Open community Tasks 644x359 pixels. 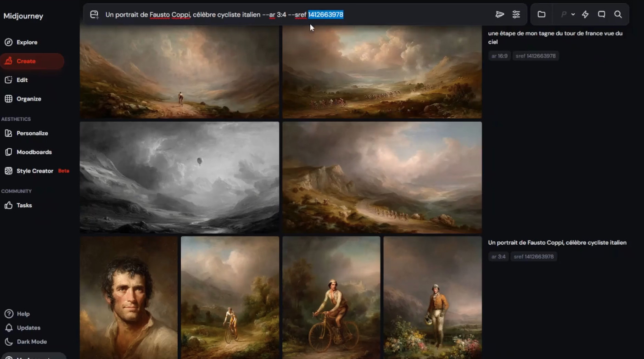coord(24,205)
